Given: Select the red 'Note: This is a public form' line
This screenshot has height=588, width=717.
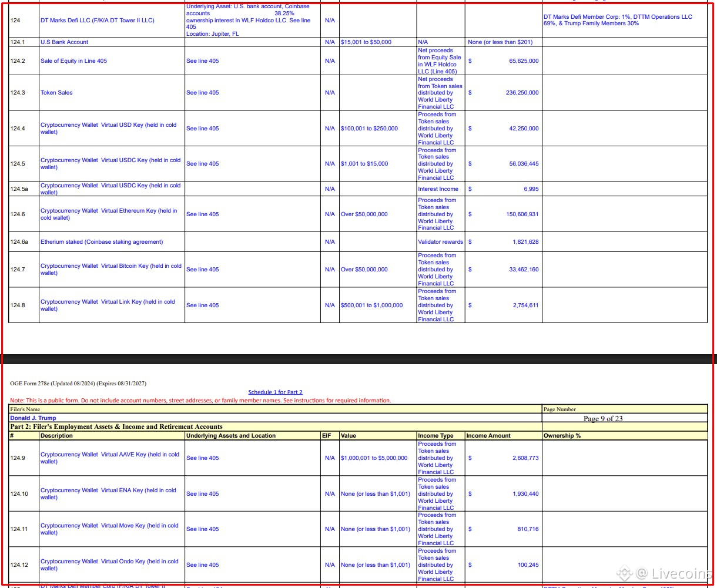Looking at the screenshot, I should point(200,401).
